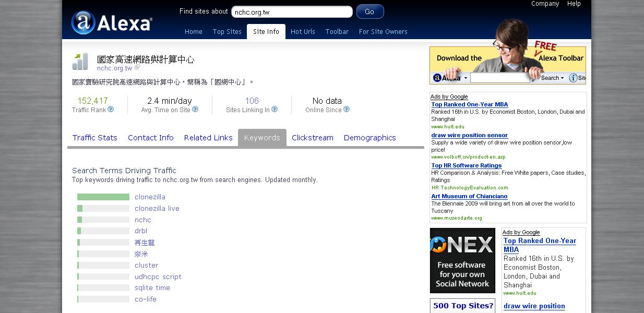Switch to the Related Links tab
The width and height of the screenshot is (644, 313).
coord(208,138)
